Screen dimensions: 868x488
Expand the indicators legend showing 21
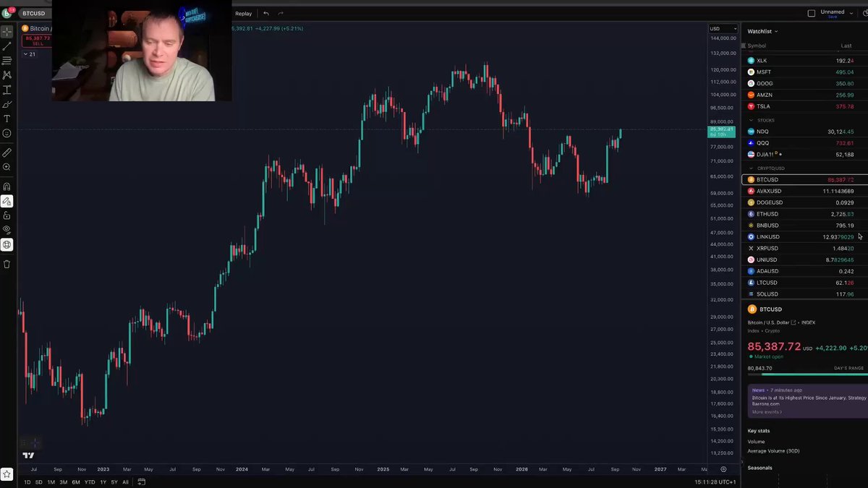point(30,54)
